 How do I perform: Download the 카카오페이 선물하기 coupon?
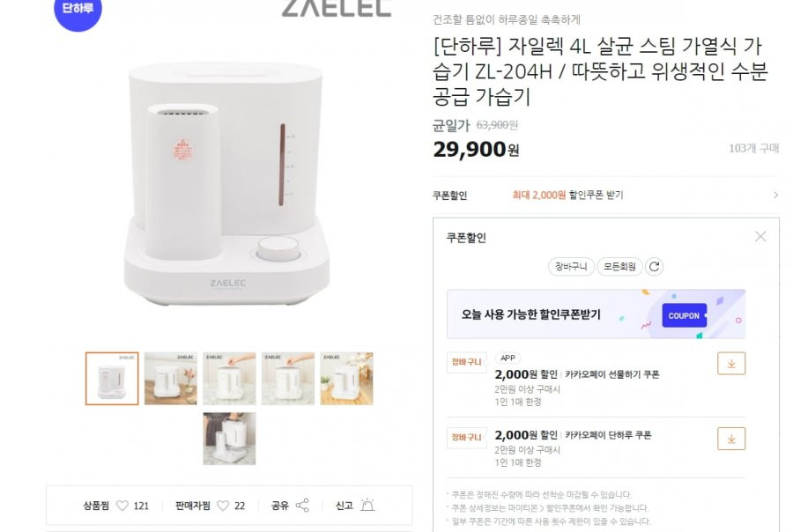pyautogui.click(x=731, y=364)
